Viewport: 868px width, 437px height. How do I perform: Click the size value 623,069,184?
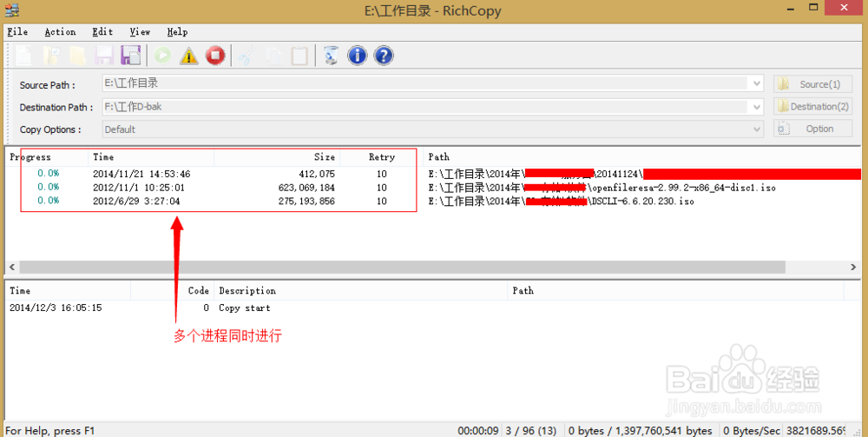tap(306, 188)
